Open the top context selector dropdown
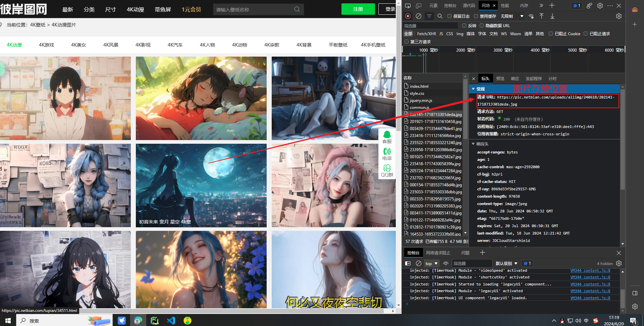Viewport: 644px width, 326px height. tap(432, 263)
